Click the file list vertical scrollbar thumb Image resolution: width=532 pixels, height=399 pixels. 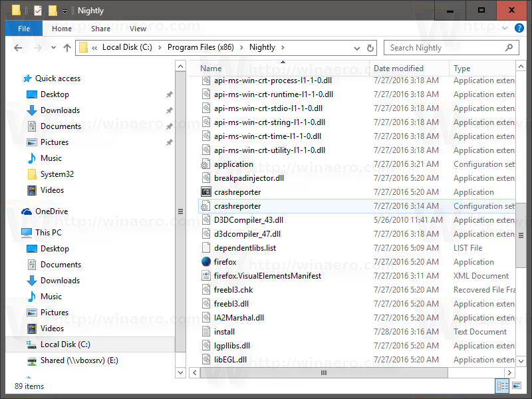pos(521,235)
